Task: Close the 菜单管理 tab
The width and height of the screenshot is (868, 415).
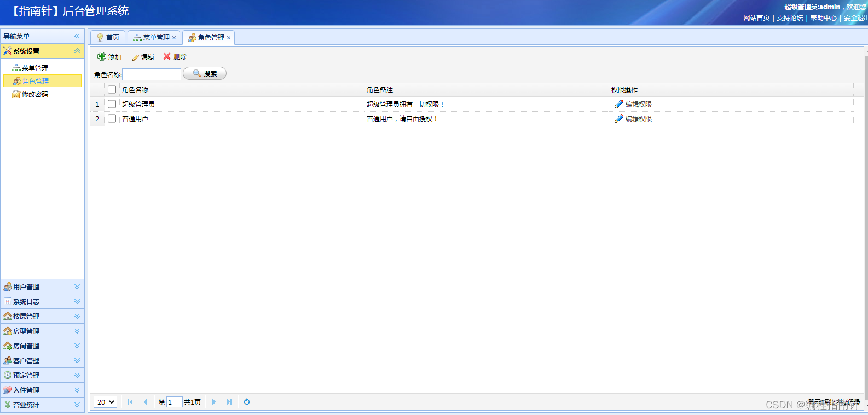Action: pyautogui.click(x=174, y=38)
